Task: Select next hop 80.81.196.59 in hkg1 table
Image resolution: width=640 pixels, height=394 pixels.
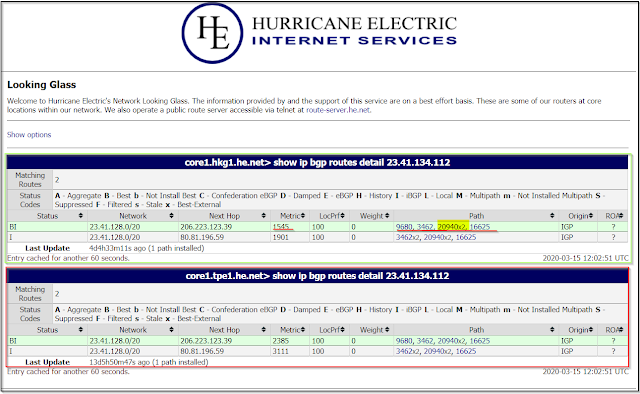Action: [202, 237]
